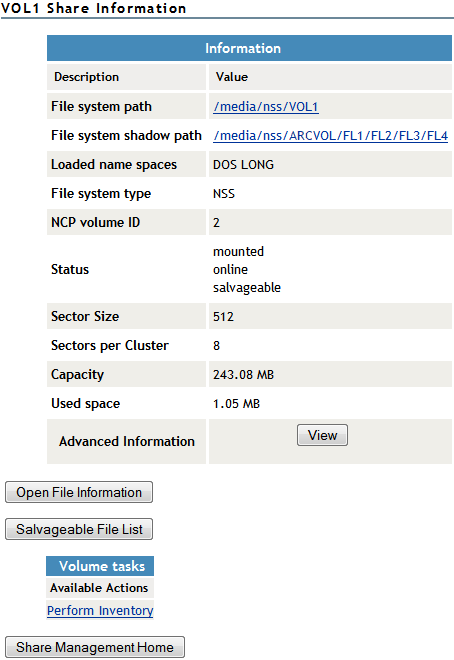
Task: Select the Available Actions heading
Action: tap(99, 588)
